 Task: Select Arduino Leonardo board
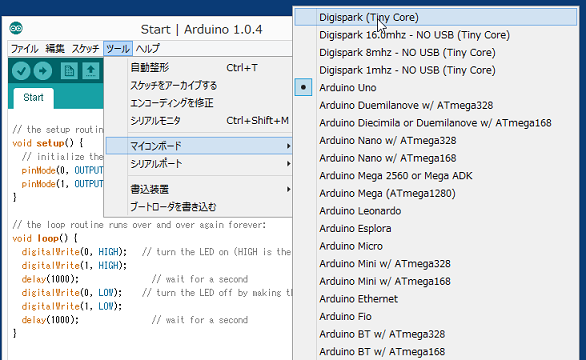435,211
